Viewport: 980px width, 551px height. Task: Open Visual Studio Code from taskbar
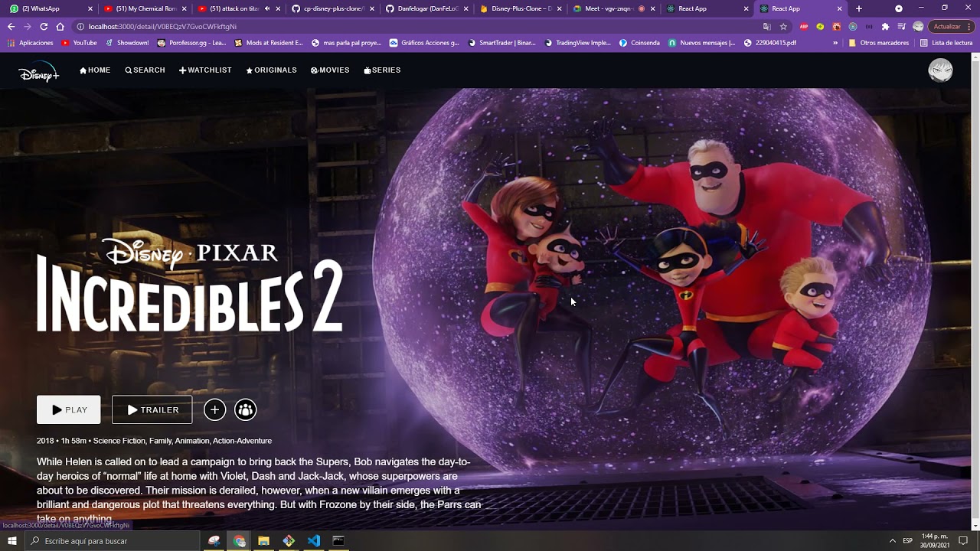tap(314, 541)
